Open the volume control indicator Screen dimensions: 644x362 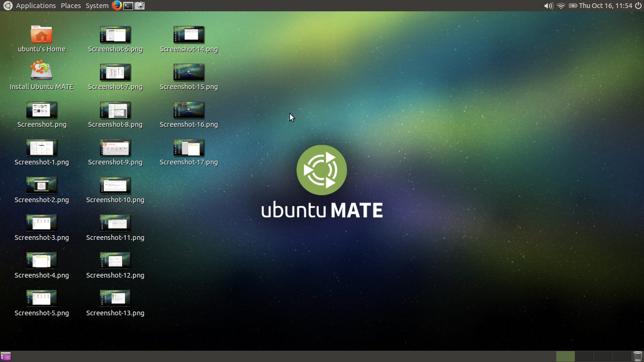point(548,6)
